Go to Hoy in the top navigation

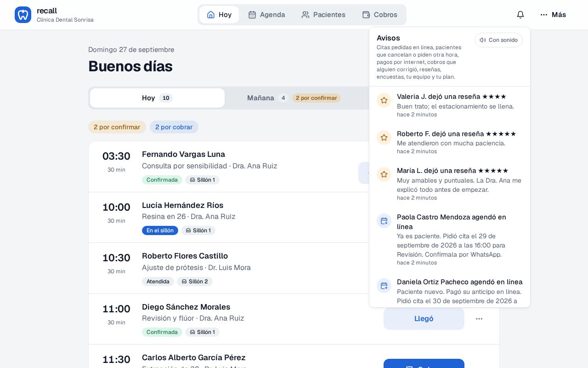[219, 15]
